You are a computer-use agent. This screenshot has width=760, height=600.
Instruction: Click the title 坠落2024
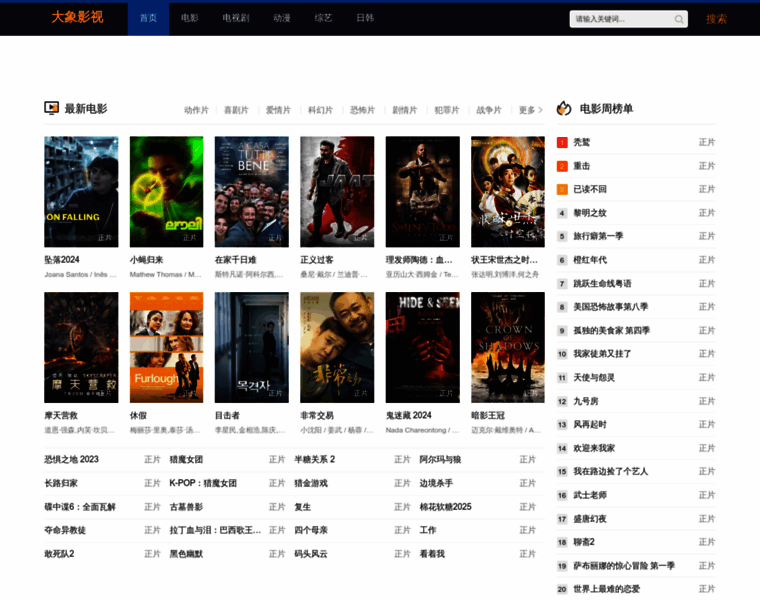[x=62, y=260]
